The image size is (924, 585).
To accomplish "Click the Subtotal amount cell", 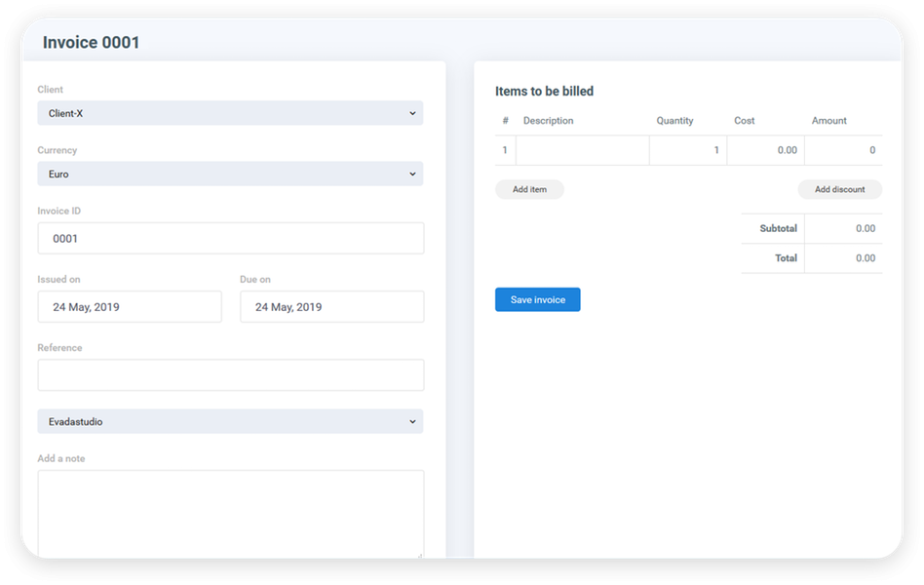I will click(x=845, y=228).
